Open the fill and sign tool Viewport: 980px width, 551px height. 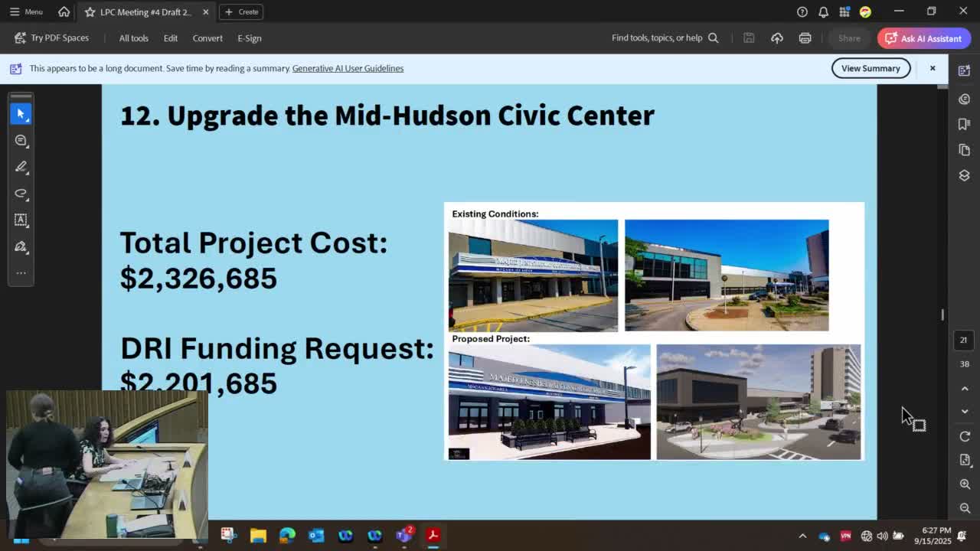coord(21,246)
